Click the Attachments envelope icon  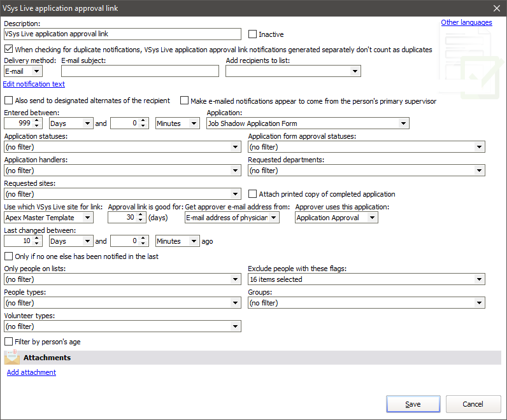pos(13,358)
